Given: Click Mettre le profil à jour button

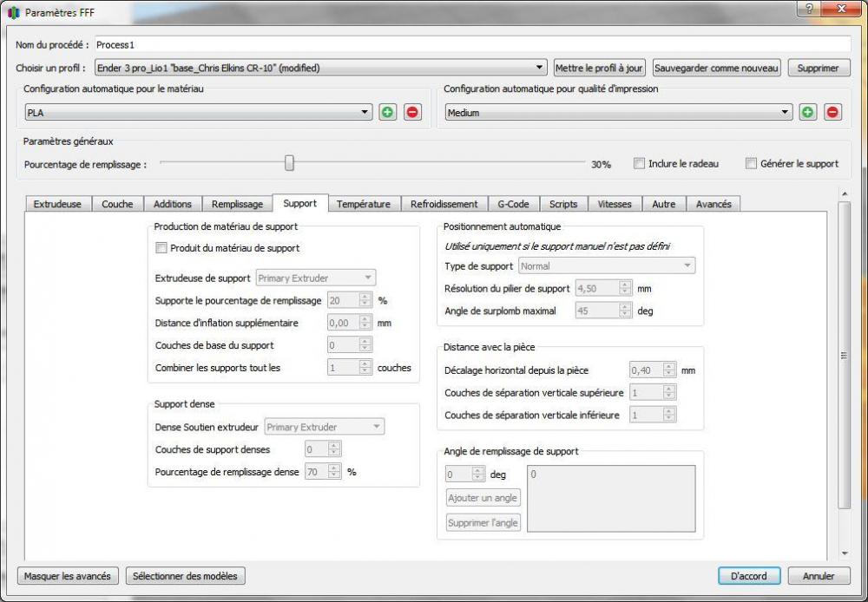Looking at the screenshot, I should point(600,68).
